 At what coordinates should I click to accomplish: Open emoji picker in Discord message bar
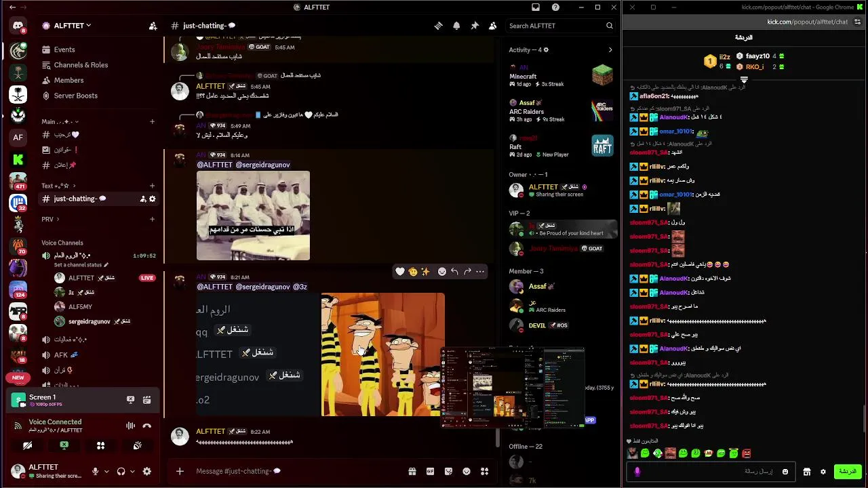click(467, 471)
